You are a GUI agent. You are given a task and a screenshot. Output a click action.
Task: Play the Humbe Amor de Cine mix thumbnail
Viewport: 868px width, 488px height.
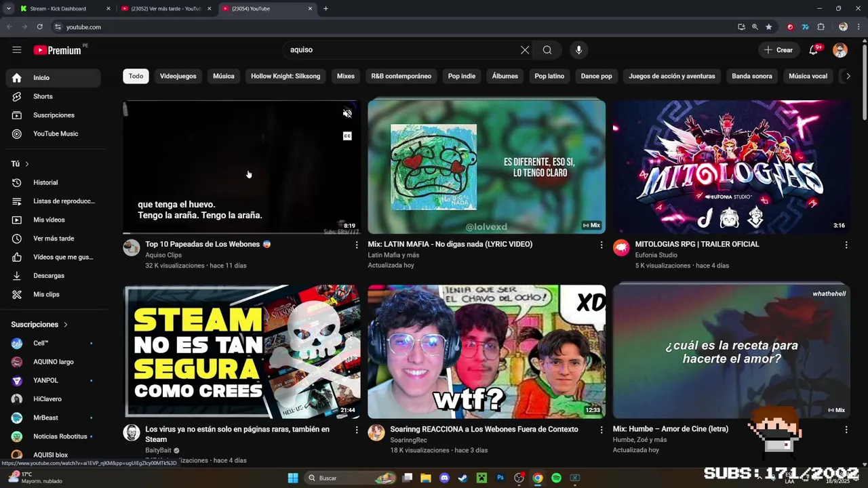731,352
